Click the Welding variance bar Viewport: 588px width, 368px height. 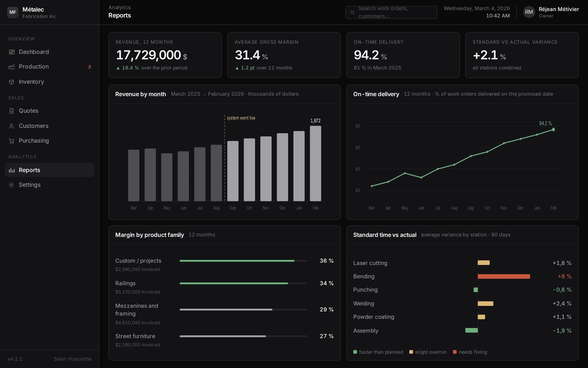pyautogui.click(x=486, y=304)
